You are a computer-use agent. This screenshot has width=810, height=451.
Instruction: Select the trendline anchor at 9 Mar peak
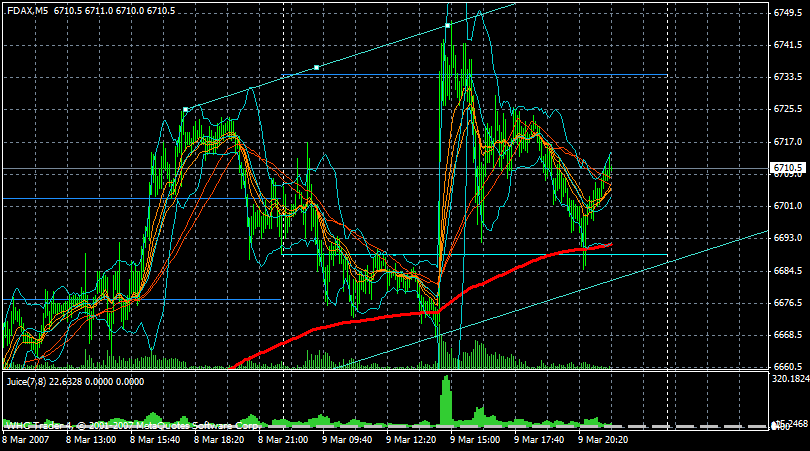[447, 25]
